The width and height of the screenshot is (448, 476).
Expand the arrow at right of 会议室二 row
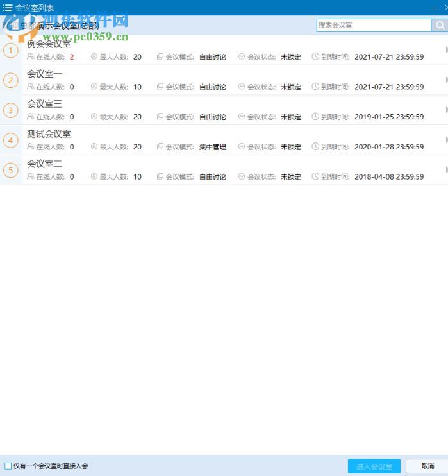coord(447,169)
